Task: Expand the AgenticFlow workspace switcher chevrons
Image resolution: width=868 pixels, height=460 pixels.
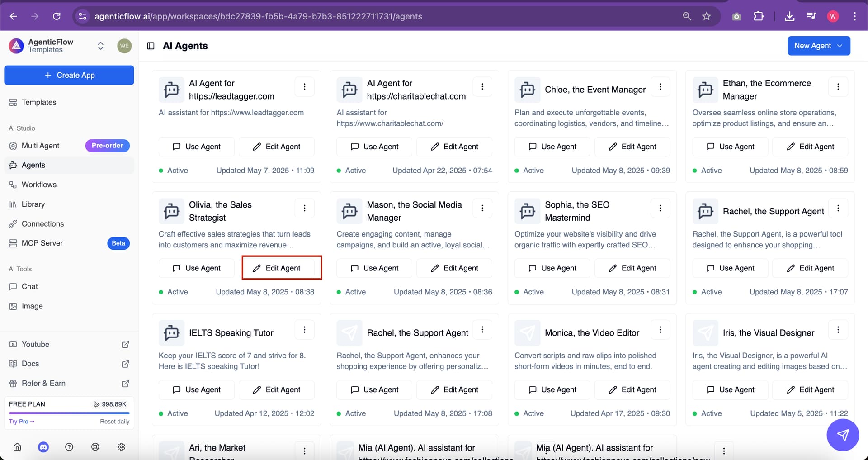Action: coord(100,46)
